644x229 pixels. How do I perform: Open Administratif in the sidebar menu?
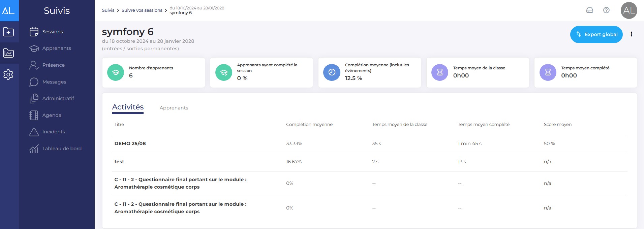(x=58, y=98)
